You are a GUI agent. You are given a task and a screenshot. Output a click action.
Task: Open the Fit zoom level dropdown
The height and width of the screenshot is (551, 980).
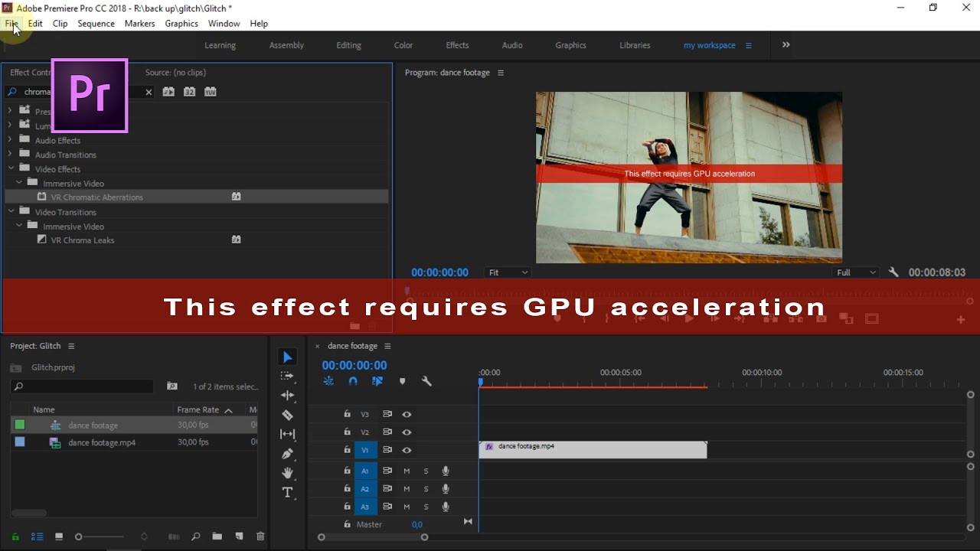click(x=508, y=272)
